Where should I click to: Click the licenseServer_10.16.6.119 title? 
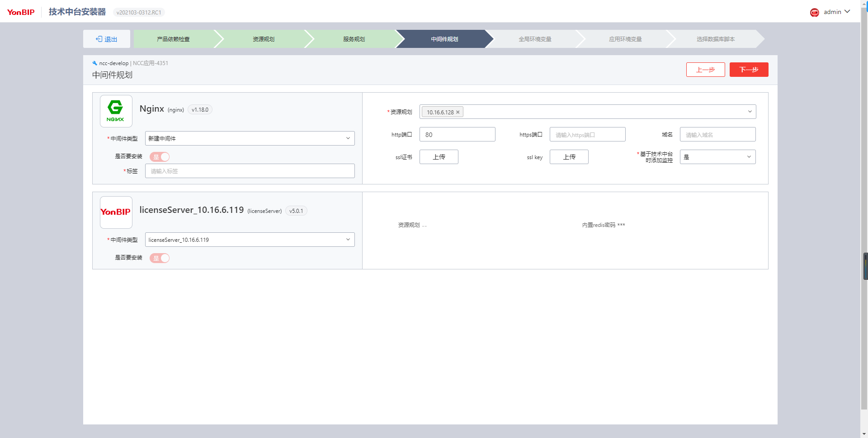(x=192, y=210)
